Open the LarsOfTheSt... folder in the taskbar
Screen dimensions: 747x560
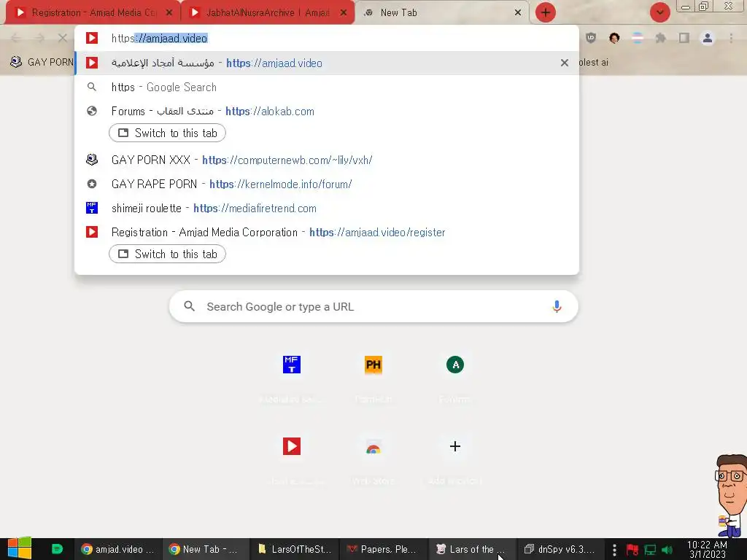pyautogui.click(x=294, y=549)
